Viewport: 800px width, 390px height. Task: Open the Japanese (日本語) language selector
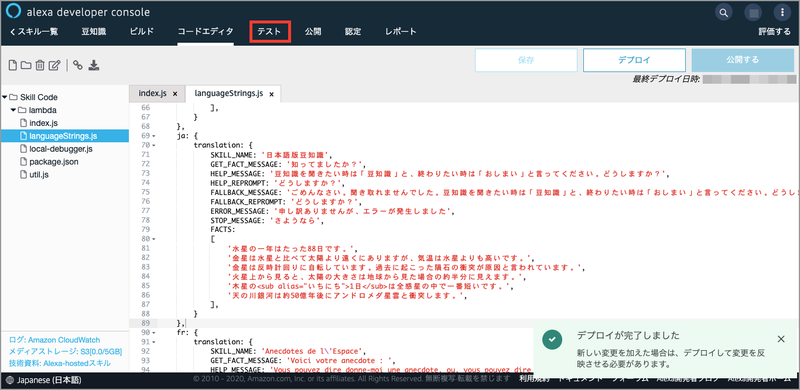pyautogui.click(x=49, y=381)
